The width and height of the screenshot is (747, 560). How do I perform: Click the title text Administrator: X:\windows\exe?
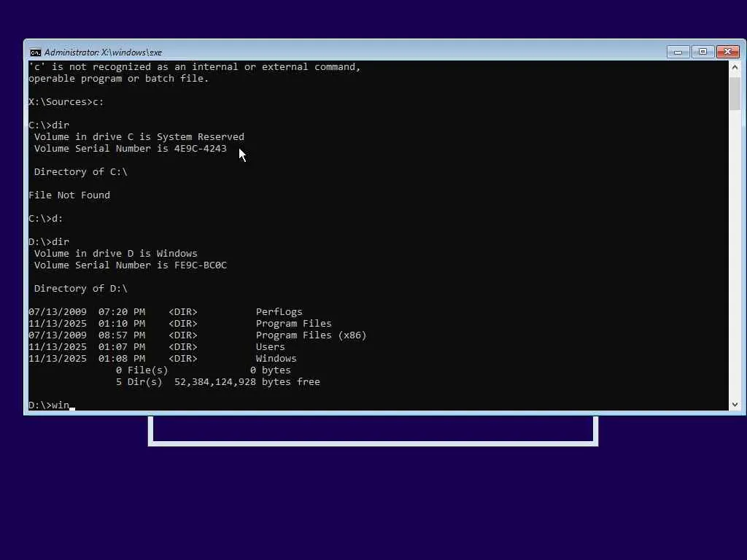click(x=103, y=52)
